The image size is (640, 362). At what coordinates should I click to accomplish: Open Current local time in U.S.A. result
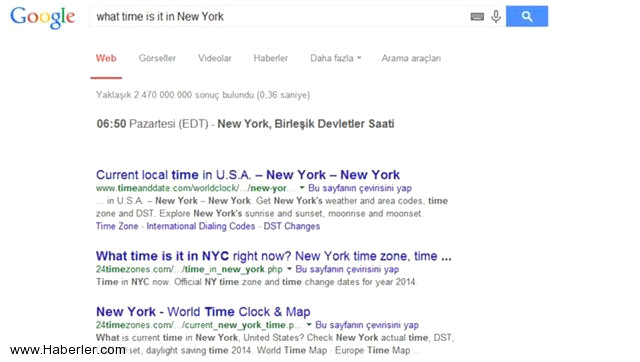point(248,175)
